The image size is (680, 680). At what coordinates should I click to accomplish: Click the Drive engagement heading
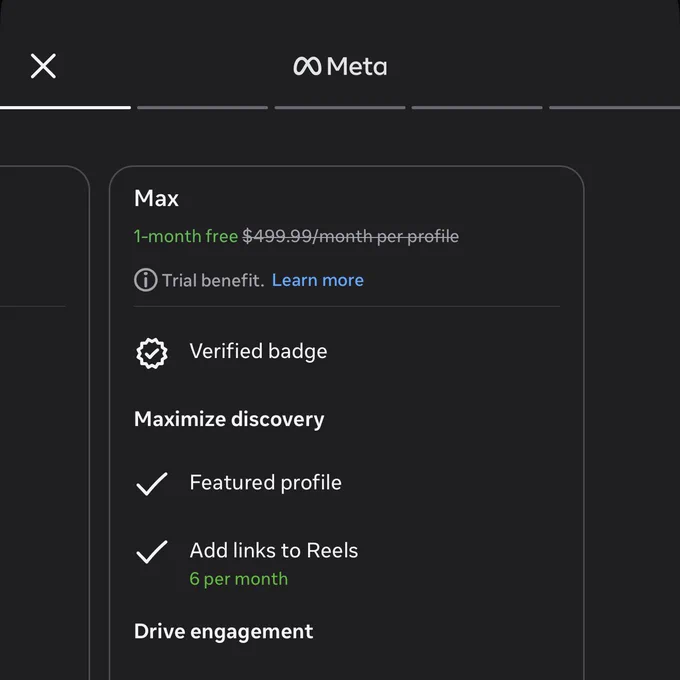223,631
